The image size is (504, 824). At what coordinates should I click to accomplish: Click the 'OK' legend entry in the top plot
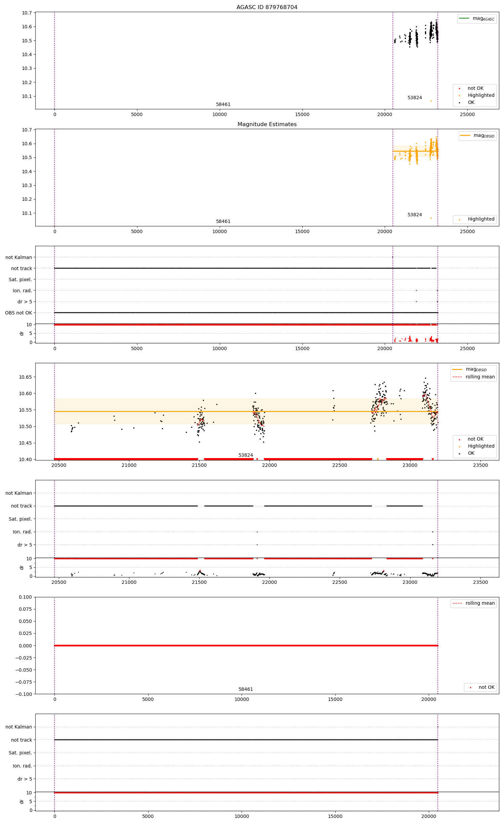tap(467, 103)
